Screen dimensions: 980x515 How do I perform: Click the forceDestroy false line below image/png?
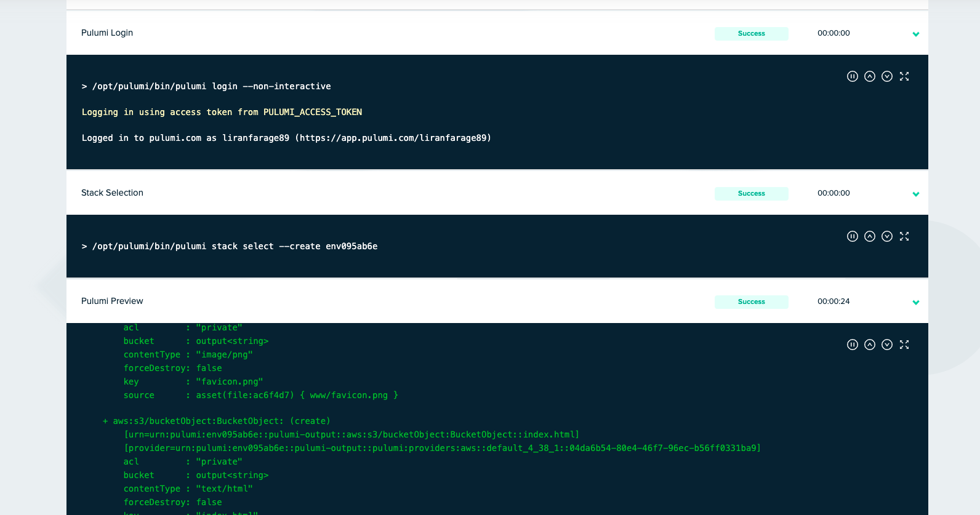[172, 368]
